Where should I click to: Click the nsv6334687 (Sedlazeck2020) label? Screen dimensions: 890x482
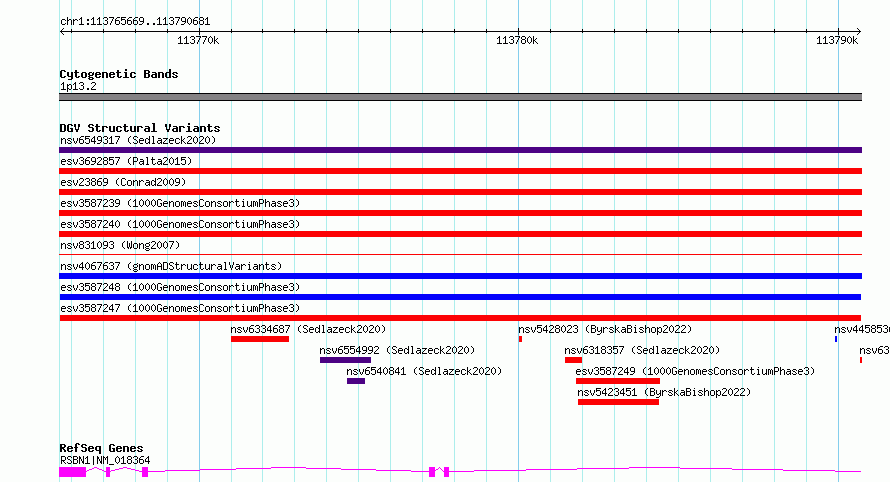click(x=308, y=329)
